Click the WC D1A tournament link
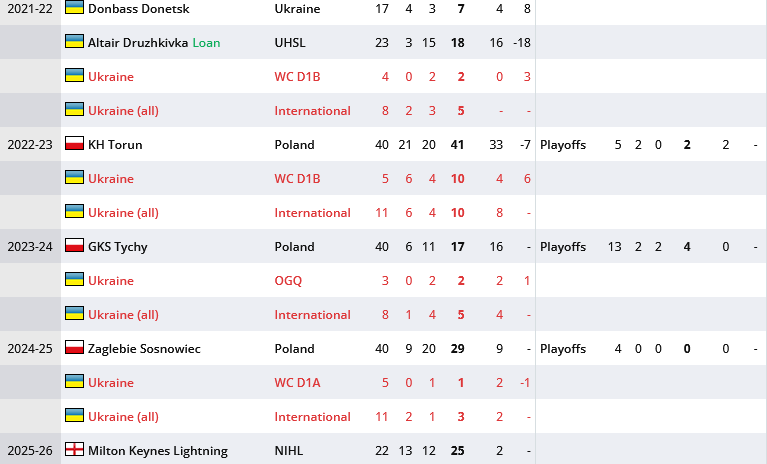The height and width of the screenshot is (464, 767). point(296,383)
